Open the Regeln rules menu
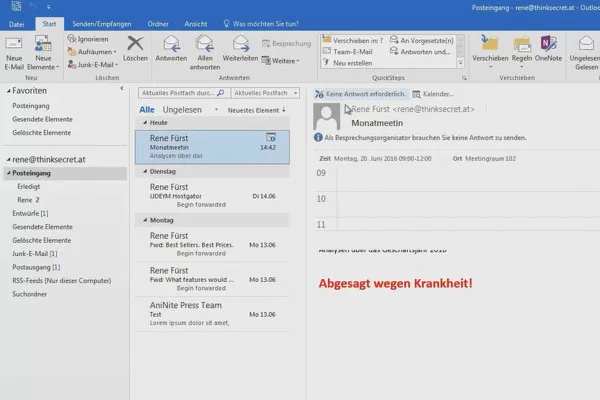This screenshot has width=600, height=400. [x=522, y=52]
